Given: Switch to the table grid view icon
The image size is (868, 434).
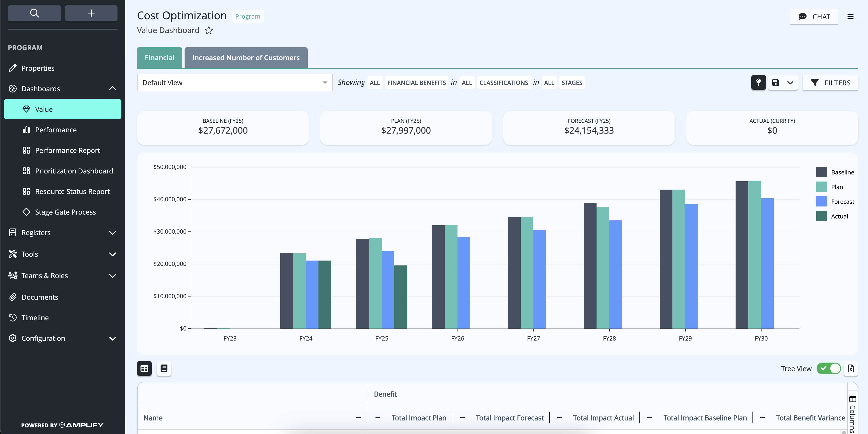Looking at the screenshot, I should (x=144, y=368).
